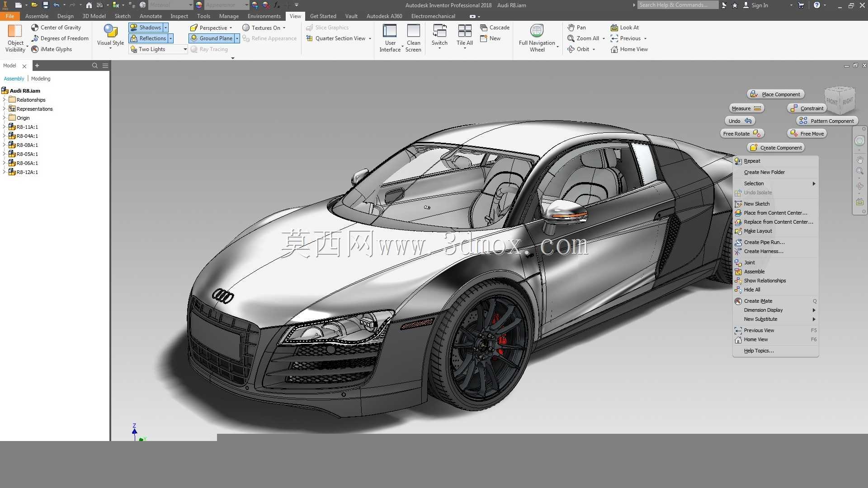Return to the Previous view
The image size is (868, 488).
coord(626,38)
